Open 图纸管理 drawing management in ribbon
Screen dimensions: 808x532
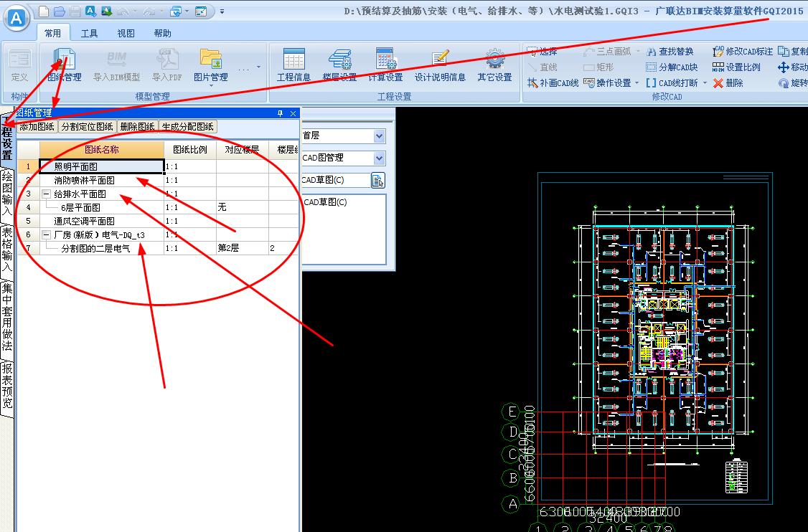click(x=65, y=65)
